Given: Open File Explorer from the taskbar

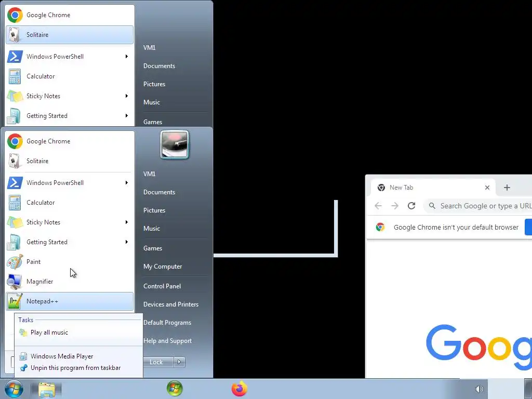Looking at the screenshot, I should [x=47, y=389].
